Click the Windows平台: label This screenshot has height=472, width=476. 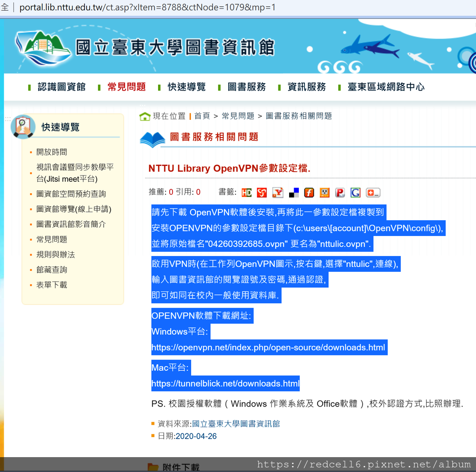click(180, 332)
